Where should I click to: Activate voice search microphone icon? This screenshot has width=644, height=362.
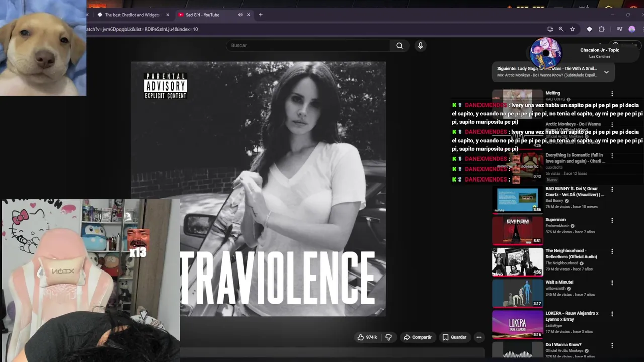click(421, 46)
